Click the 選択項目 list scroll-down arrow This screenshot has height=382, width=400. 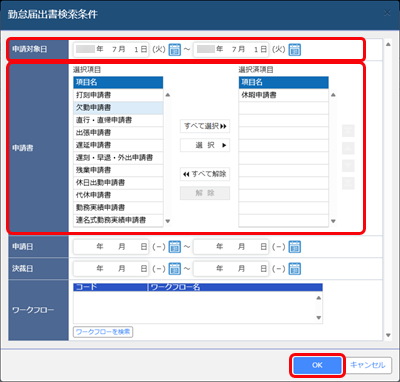click(x=168, y=221)
